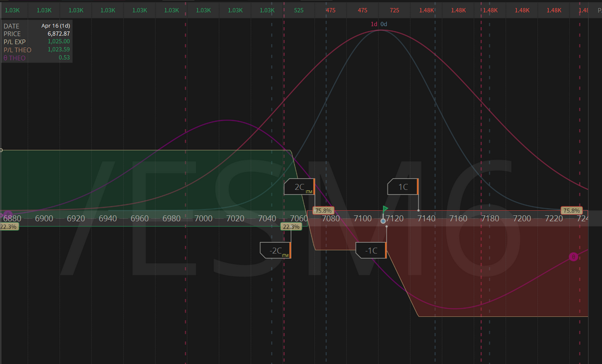Image resolution: width=602 pixels, height=364 pixels.
Task: Click the 22.3% probability label at the left edge
Action: (x=8, y=227)
